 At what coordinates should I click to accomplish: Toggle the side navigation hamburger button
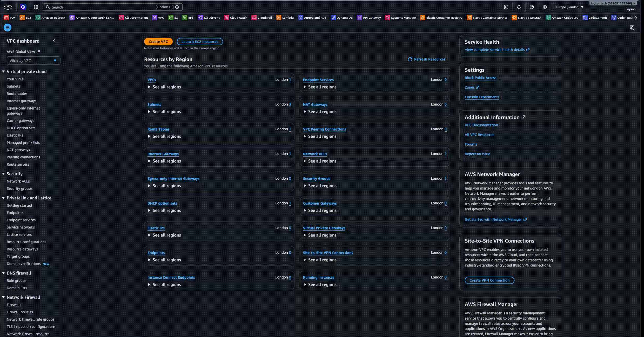tap(8, 28)
